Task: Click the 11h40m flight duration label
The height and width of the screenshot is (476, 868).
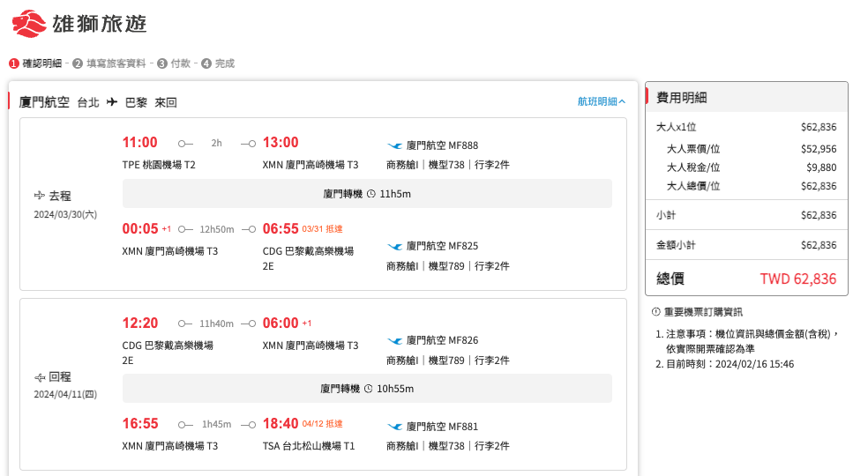Action: [216, 324]
